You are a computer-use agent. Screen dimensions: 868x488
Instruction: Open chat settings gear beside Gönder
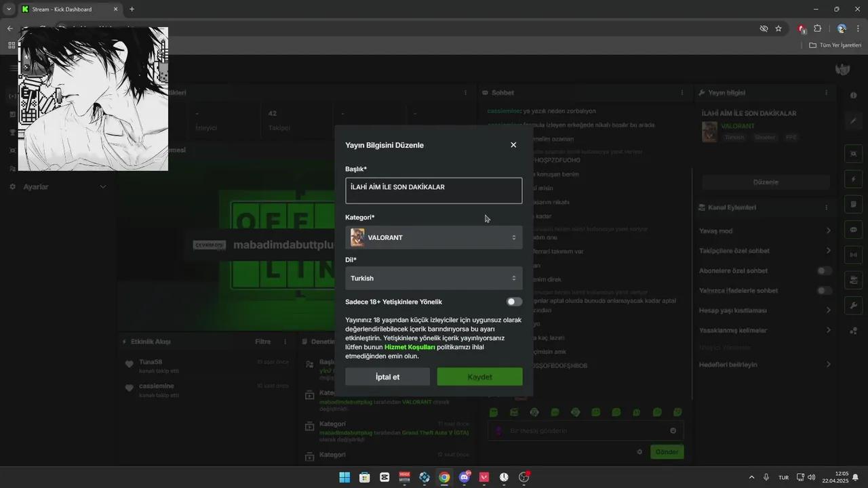pos(639,451)
